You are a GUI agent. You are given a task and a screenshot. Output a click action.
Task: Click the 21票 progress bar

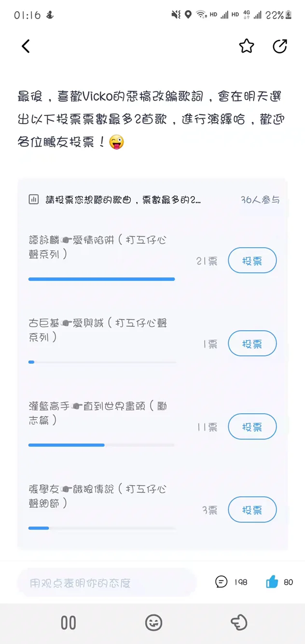point(102,279)
